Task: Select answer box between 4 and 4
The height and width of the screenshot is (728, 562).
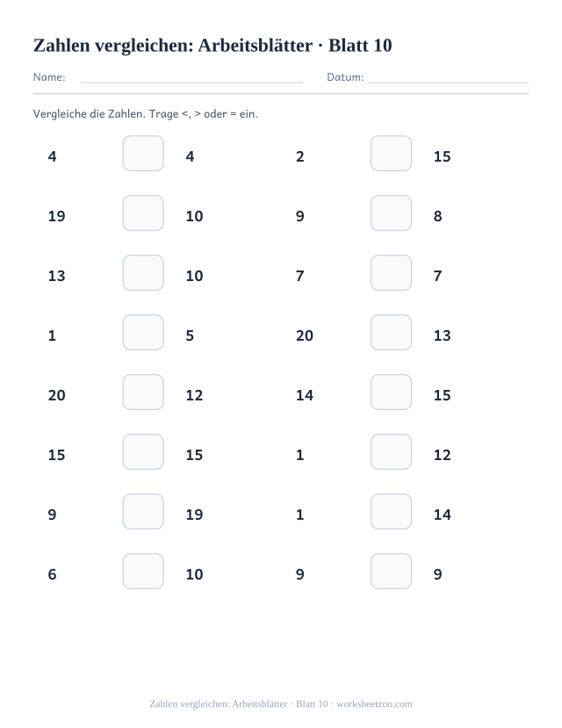Action: tap(143, 153)
